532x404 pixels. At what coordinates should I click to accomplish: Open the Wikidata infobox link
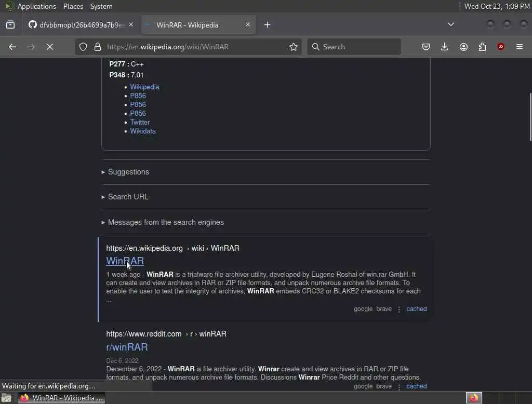pyautogui.click(x=143, y=131)
